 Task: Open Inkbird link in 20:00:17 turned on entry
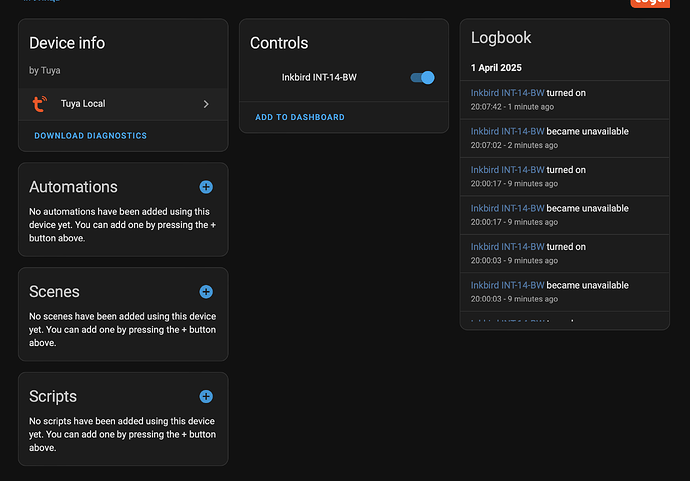coord(507,170)
